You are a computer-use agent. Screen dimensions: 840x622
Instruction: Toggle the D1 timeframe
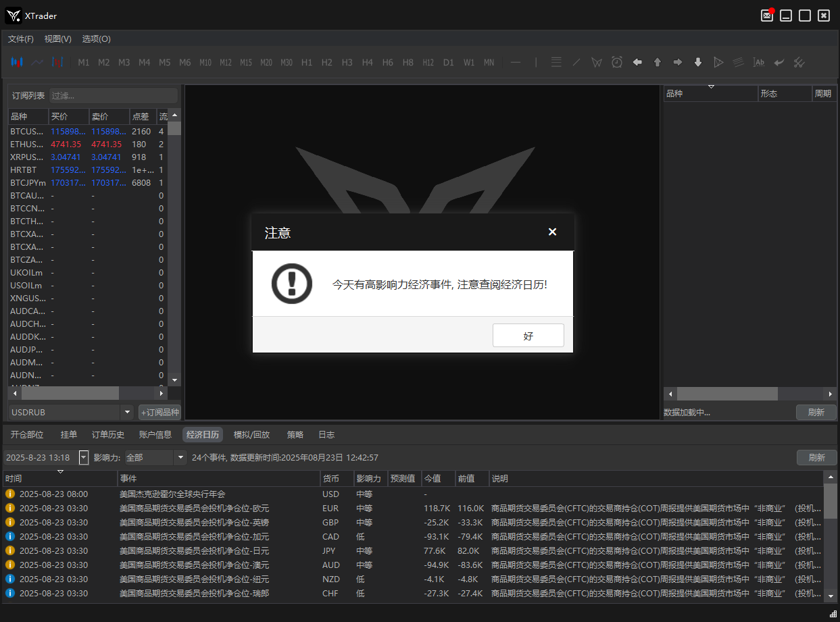coord(449,62)
